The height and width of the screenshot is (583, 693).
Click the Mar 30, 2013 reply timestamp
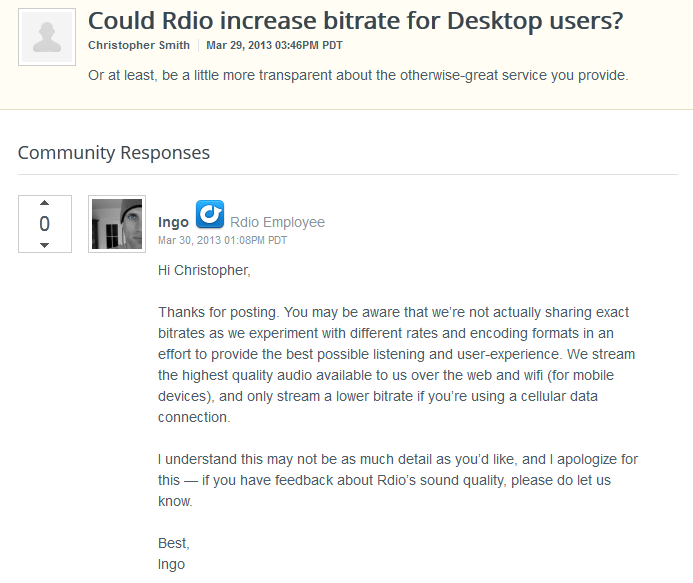[x=222, y=240]
